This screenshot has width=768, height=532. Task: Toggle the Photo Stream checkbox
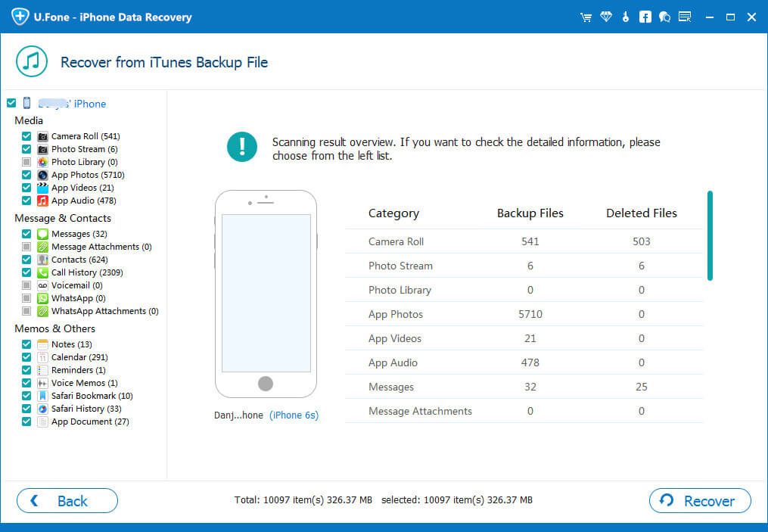26,149
